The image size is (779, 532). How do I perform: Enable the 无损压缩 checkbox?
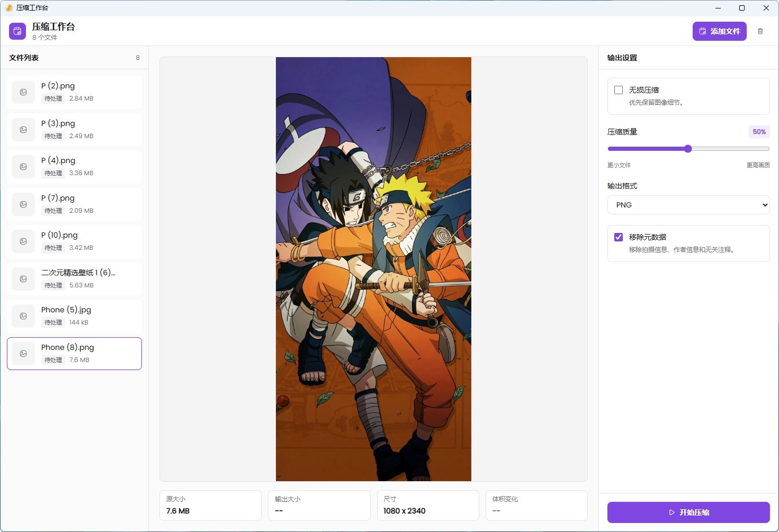(x=619, y=90)
